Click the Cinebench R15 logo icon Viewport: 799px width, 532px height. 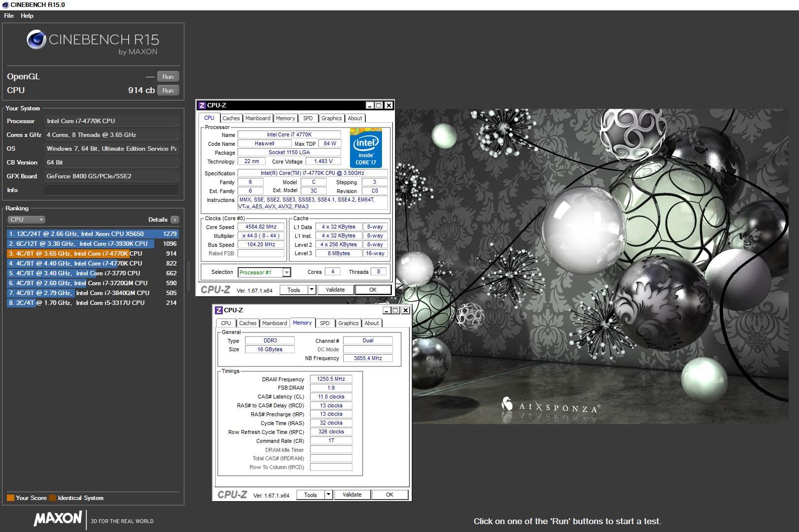(36, 40)
